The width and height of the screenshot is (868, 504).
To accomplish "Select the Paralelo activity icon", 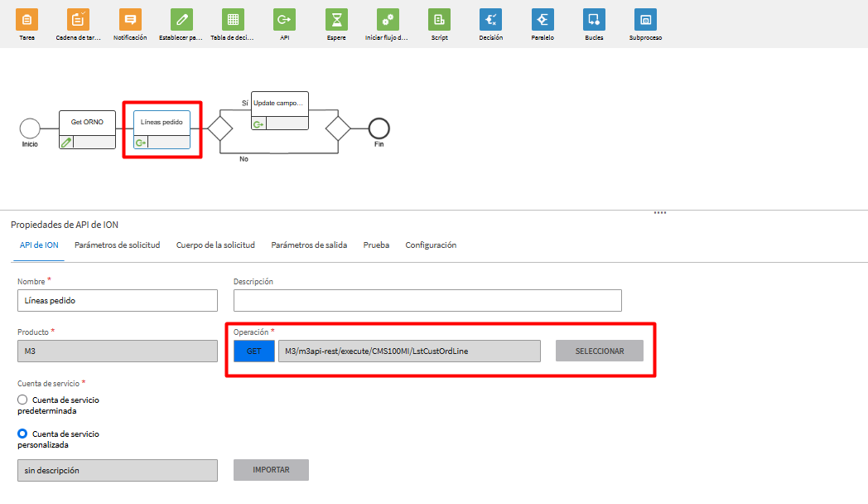I will click(542, 20).
